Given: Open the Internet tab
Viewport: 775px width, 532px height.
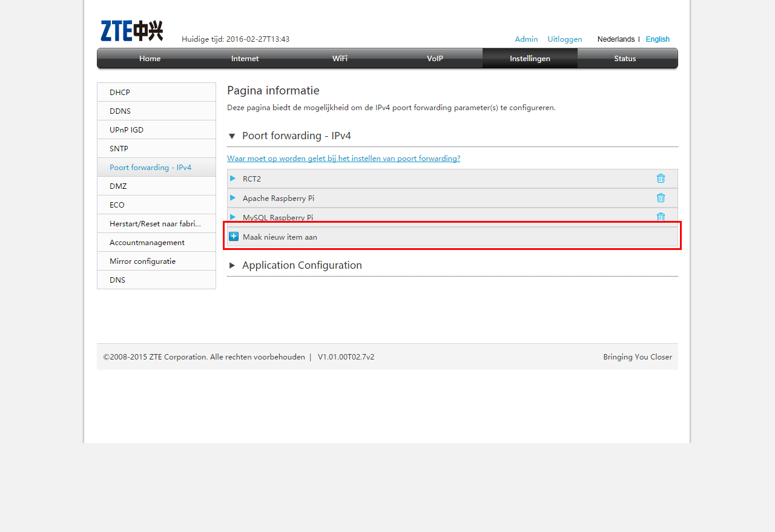Looking at the screenshot, I should point(245,59).
